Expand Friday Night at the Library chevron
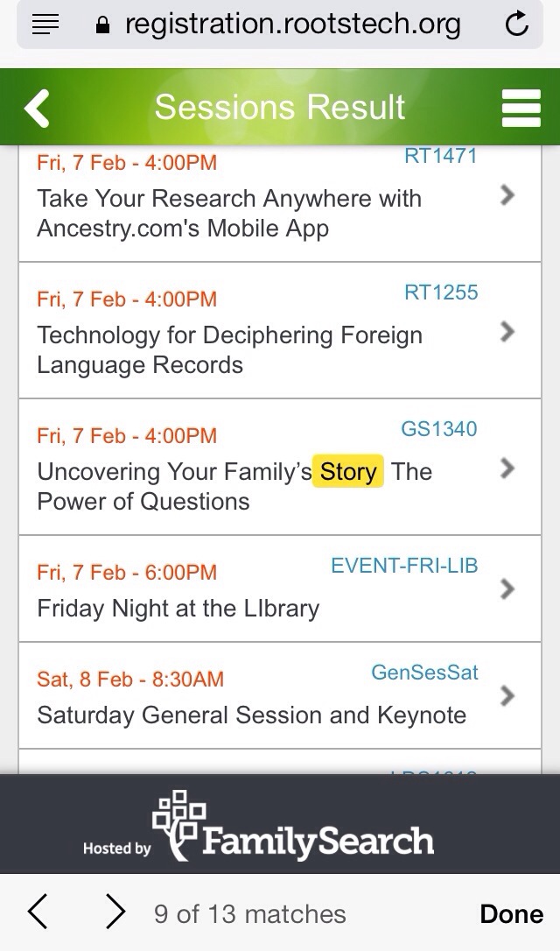The height and width of the screenshot is (951, 560). (x=507, y=589)
